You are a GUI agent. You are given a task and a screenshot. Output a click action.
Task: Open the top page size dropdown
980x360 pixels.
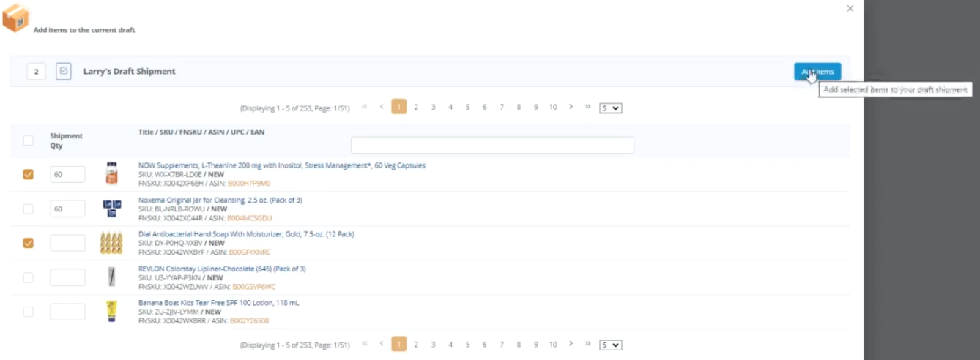click(610, 108)
